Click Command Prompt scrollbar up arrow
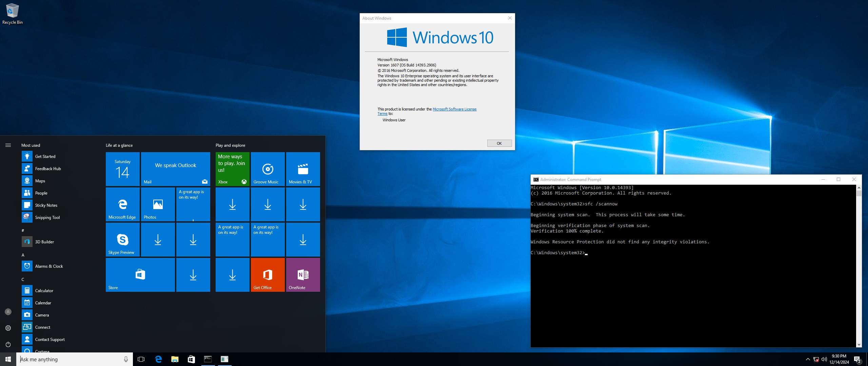This screenshot has width=868, height=366. [x=859, y=187]
